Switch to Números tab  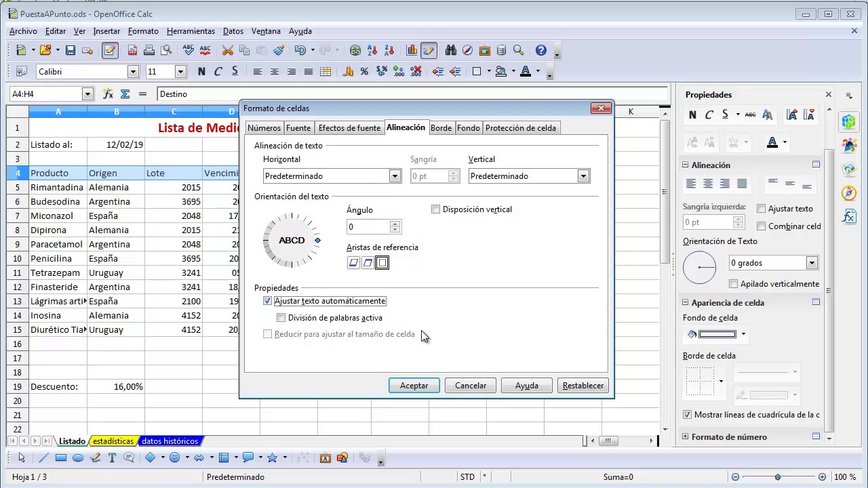[264, 128]
